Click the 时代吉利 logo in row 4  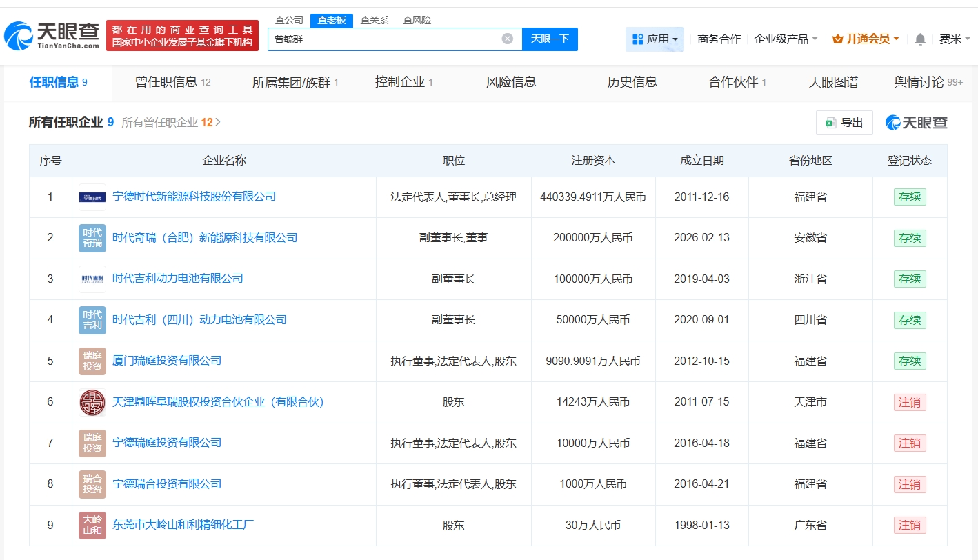(92, 320)
